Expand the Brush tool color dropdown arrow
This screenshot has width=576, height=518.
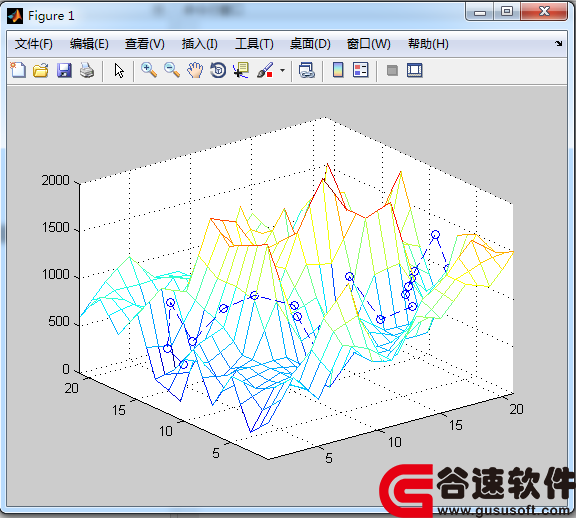click(x=282, y=70)
